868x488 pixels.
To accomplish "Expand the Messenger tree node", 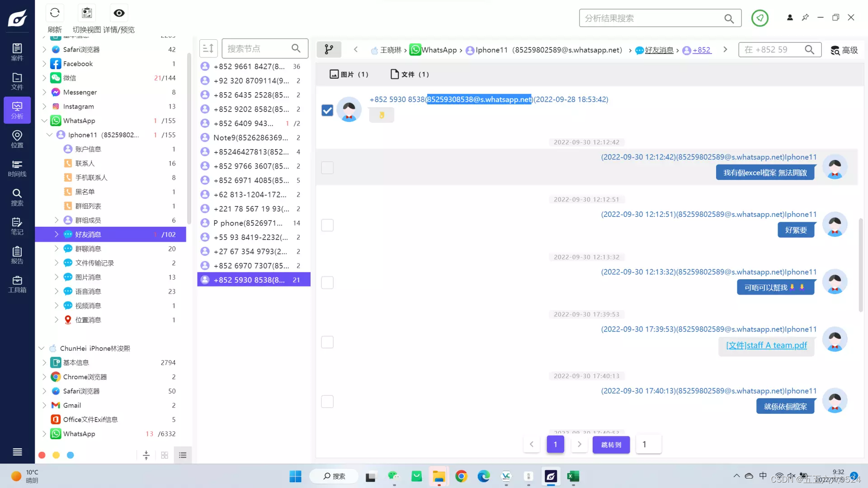I will pyautogui.click(x=44, y=92).
